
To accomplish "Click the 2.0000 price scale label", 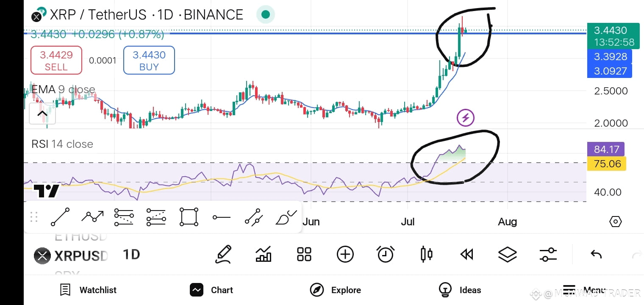I will [611, 123].
